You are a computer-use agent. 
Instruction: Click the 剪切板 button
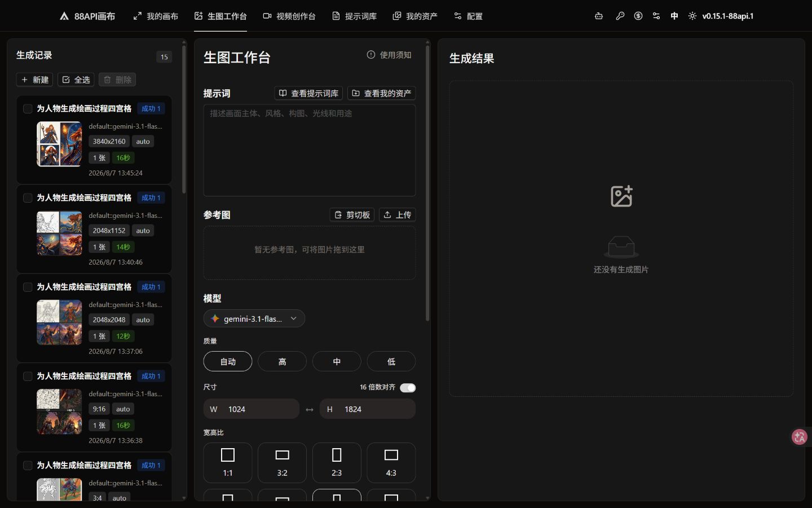click(x=352, y=214)
